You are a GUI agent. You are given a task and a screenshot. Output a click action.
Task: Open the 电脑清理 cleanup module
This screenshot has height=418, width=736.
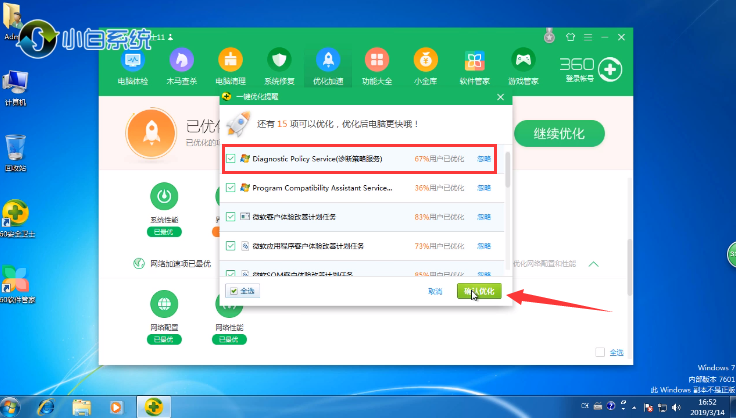tap(230, 66)
